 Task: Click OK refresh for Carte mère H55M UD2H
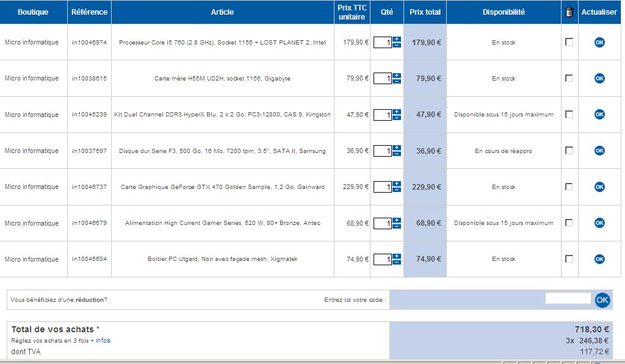(x=599, y=78)
